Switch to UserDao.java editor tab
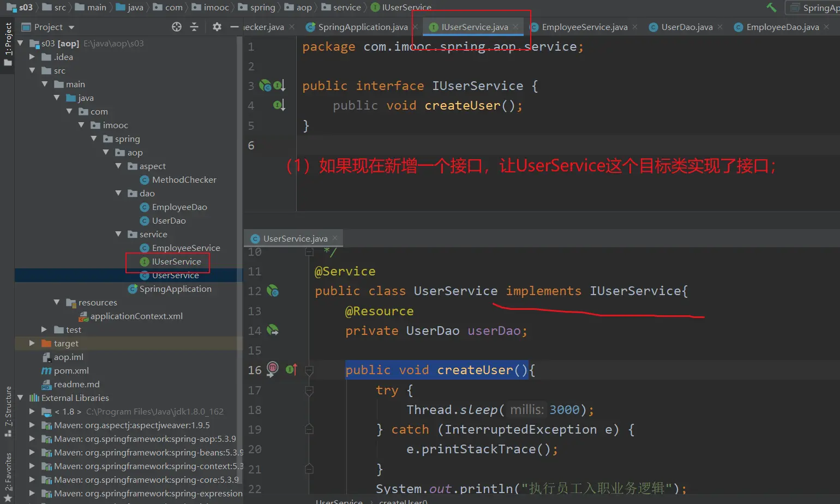 tap(686, 27)
